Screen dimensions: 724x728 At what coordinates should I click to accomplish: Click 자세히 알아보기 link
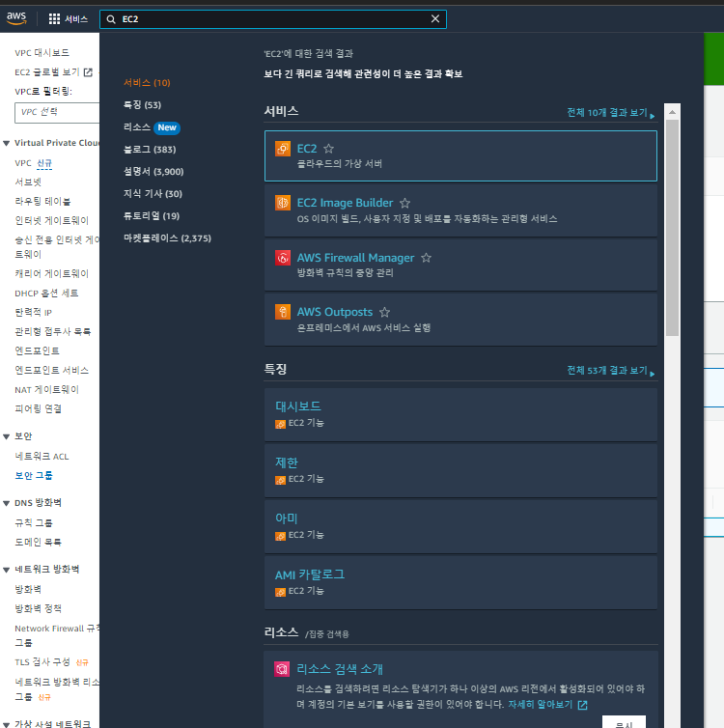[x=541, y=705]
